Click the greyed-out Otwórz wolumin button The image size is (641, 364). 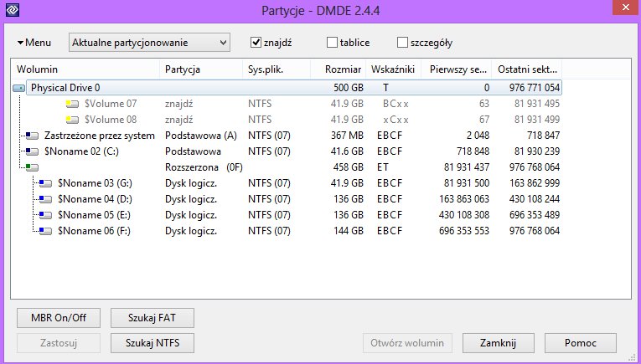tap(407, 343)
